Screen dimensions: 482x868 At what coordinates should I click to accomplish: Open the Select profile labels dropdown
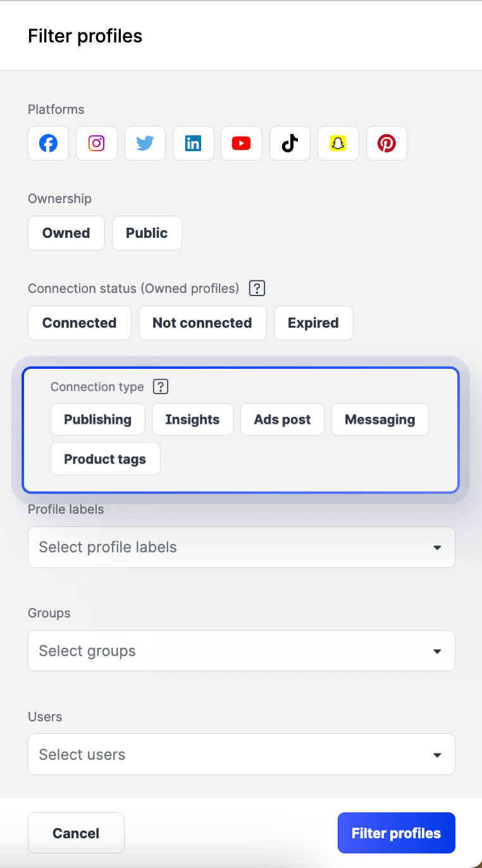[241, 547]
